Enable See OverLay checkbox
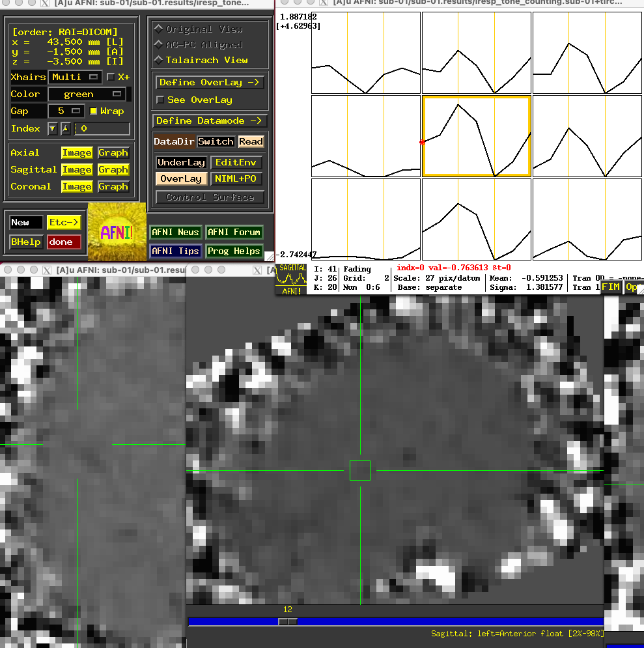The width and height of the screenshot is (644, 648). click(160, 100)
